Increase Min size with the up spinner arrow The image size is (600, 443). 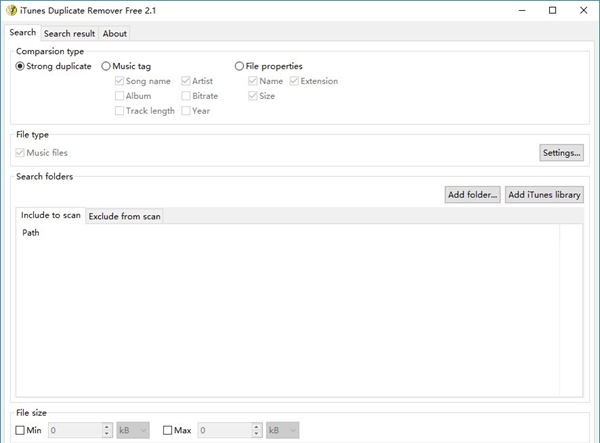[x=107, y=427]
